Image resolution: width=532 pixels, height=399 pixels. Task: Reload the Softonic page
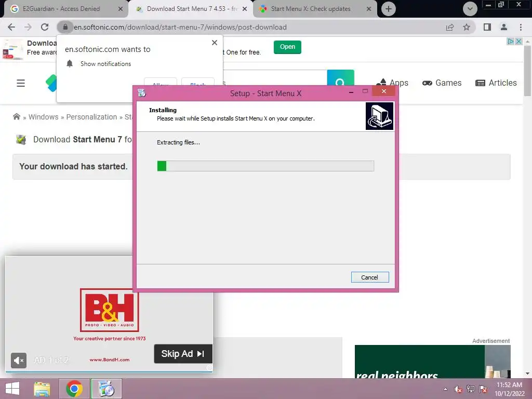(x=45, y=27)
